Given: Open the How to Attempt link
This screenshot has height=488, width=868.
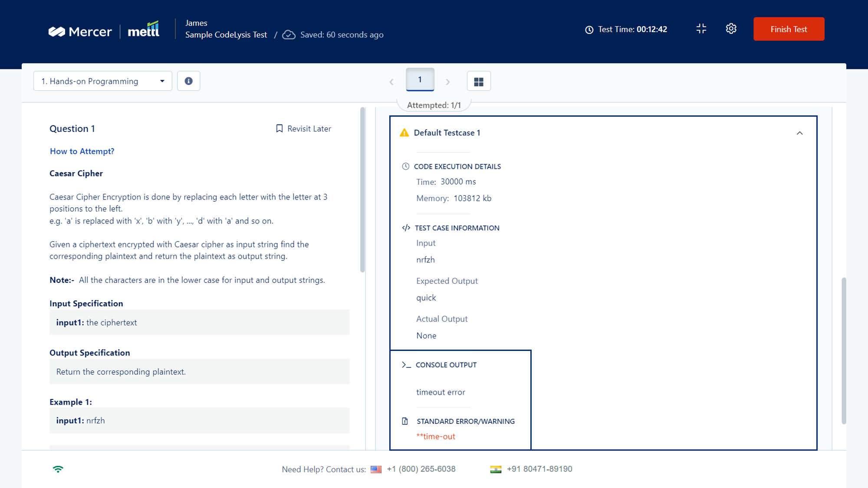Looking at the screenshot, I should tap(82, 151).
